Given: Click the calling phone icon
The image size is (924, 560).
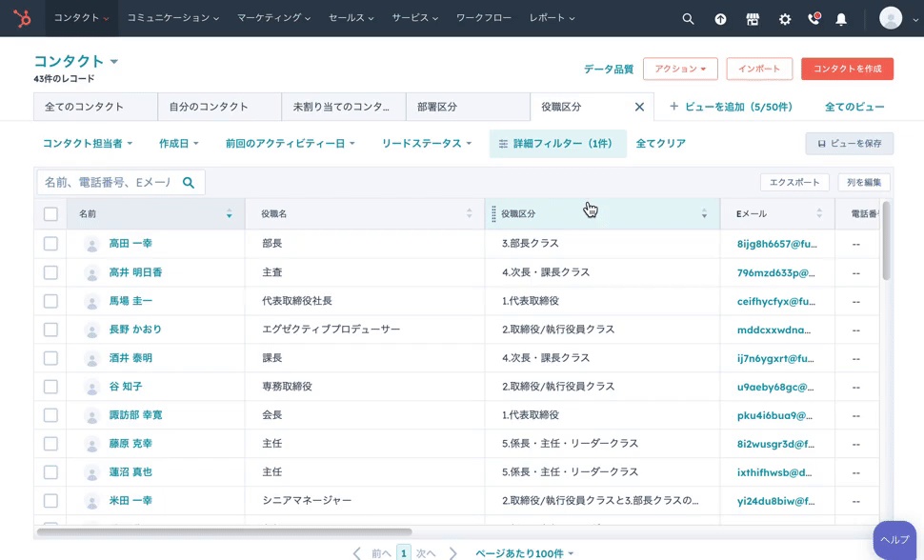Looking at the screenshot, I should click(x=814, y=19).
